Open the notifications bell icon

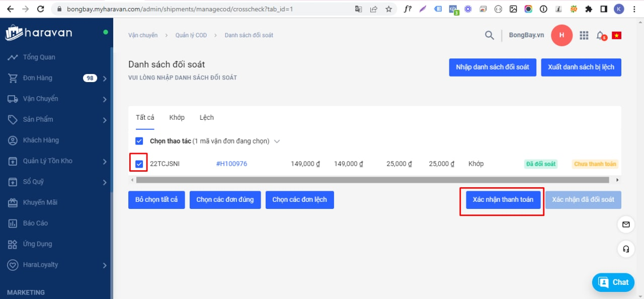[x=600, y=35]
